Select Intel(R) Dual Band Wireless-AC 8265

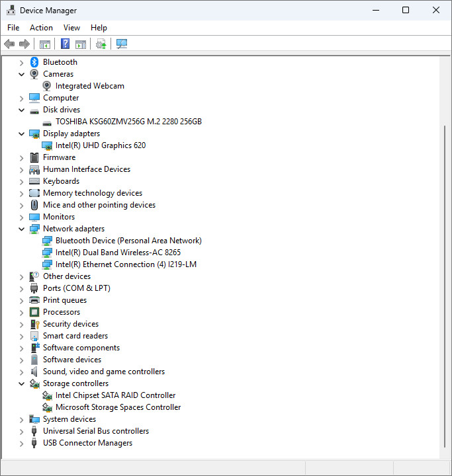click(118, 253)
